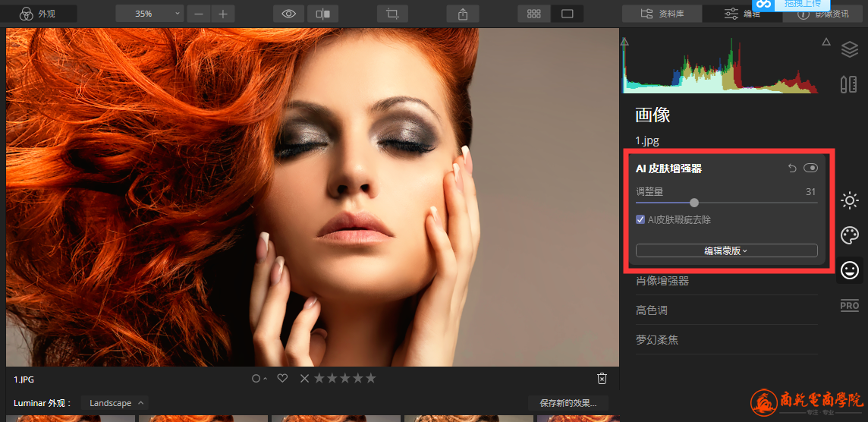
Task: Open the 编辑 edit tab
Action: pyautogui.click(x=742, y=14)
